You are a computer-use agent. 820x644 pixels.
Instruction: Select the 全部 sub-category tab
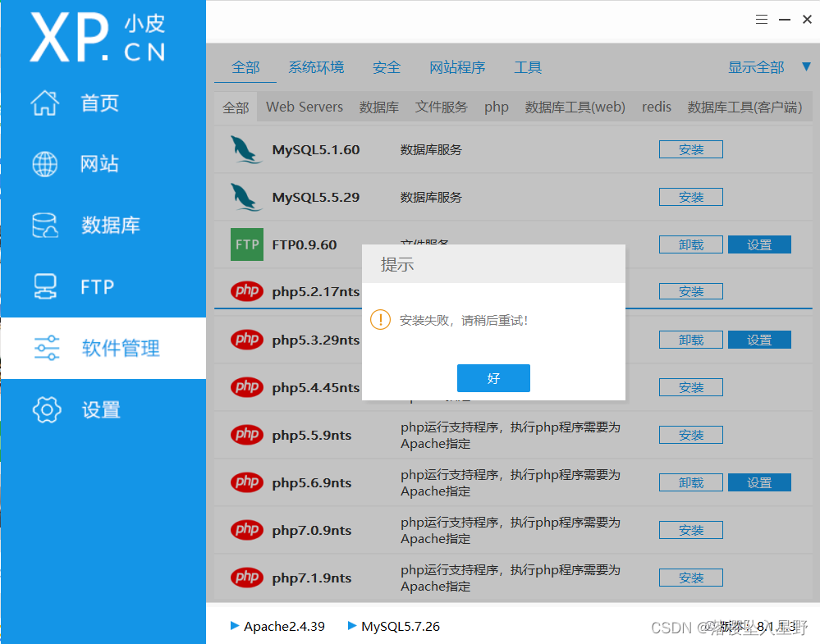point(236,107)
